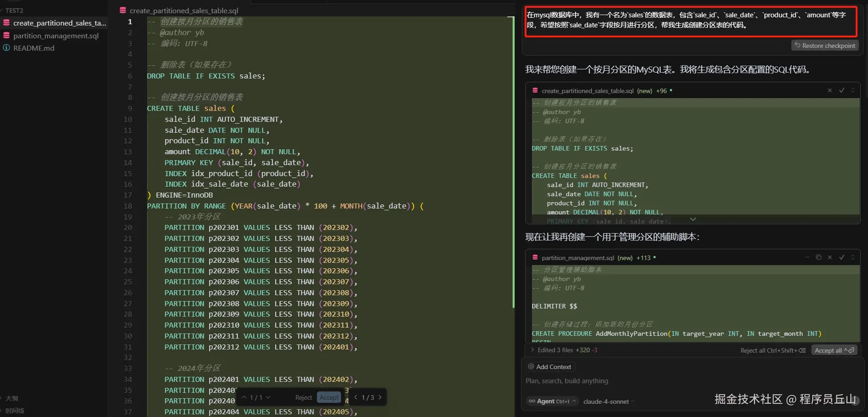Click the file icon in create_partitioned_sales_table.sql chat block
Screen dimensions: 868x417
(x=535, y=91)
